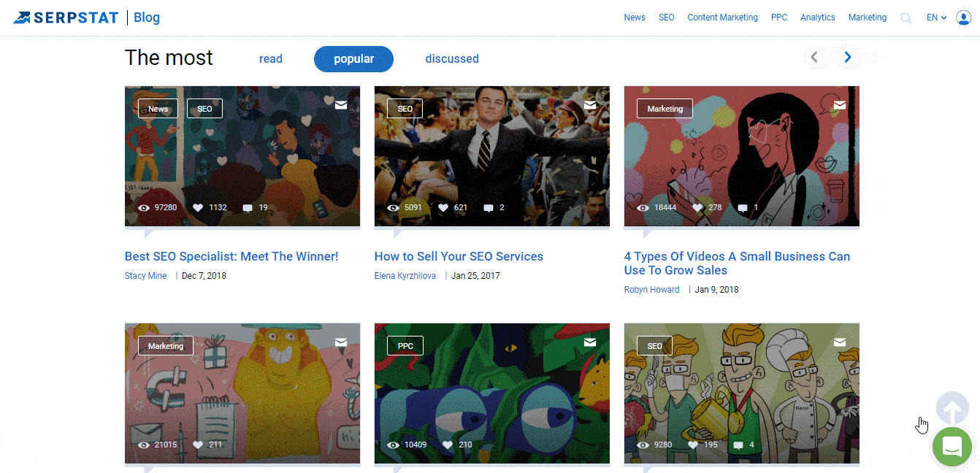This screenshot has height=473, width=980.
Task: Click eye views icon beside 10409
Action: click(x=394, y=445)
